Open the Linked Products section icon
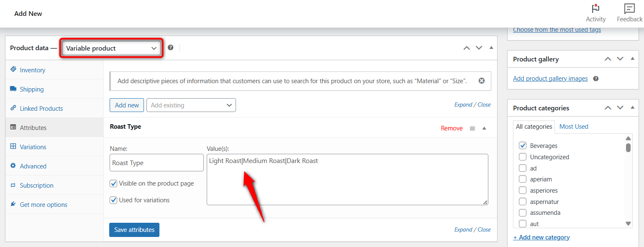This screenshot has height=247, width=644. tap(13, 108)
